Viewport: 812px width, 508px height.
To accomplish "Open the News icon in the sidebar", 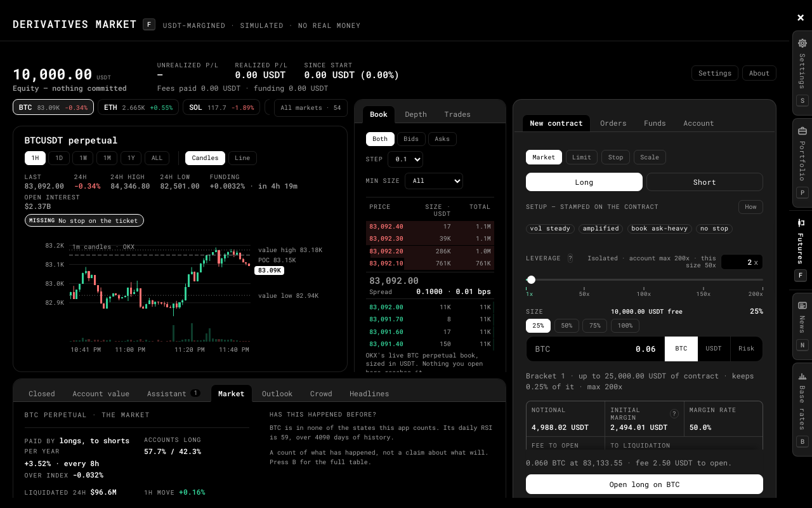I will (802, 305).
